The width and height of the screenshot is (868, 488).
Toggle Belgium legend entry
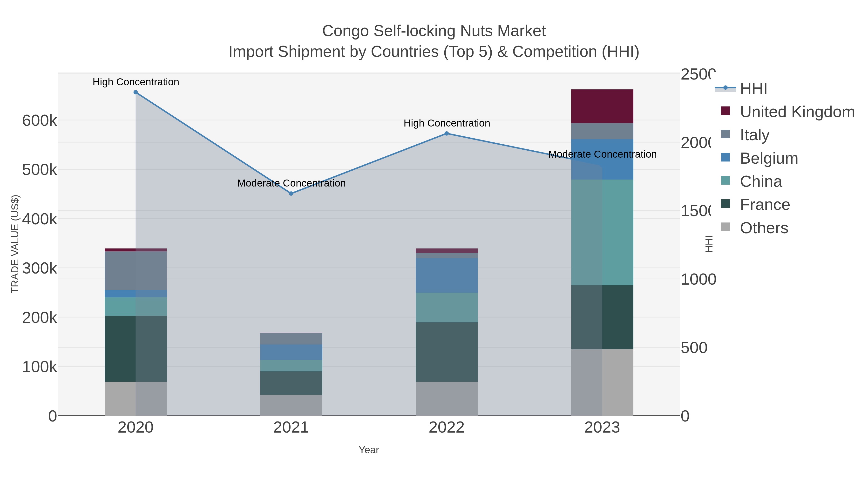tap(759, 158)
